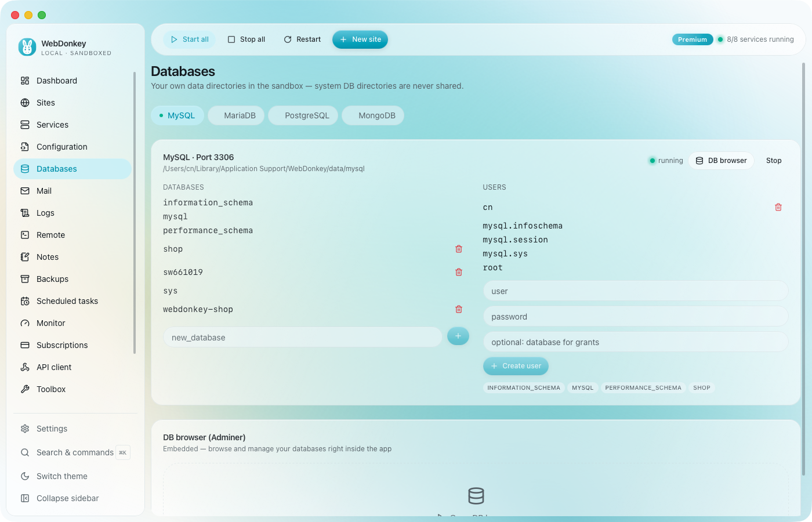
Task: Select the information_schema database row
Action: pyautogui.click(x=316, y=202)
